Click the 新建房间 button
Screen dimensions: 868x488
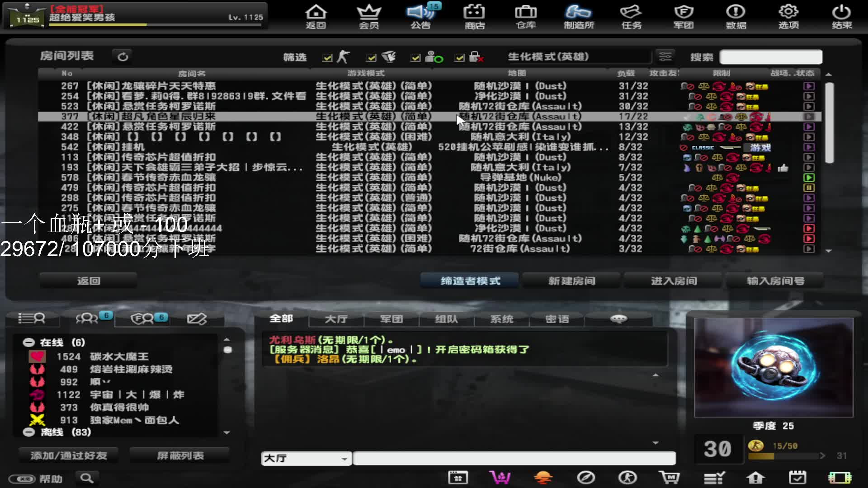[572, 281]
